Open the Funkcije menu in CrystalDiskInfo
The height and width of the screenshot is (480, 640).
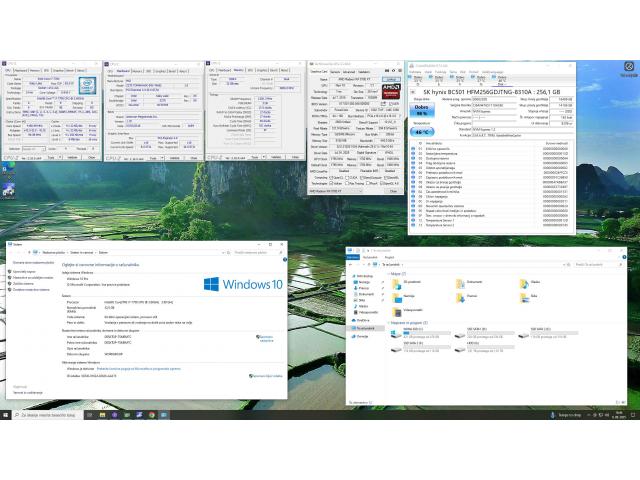440,72
